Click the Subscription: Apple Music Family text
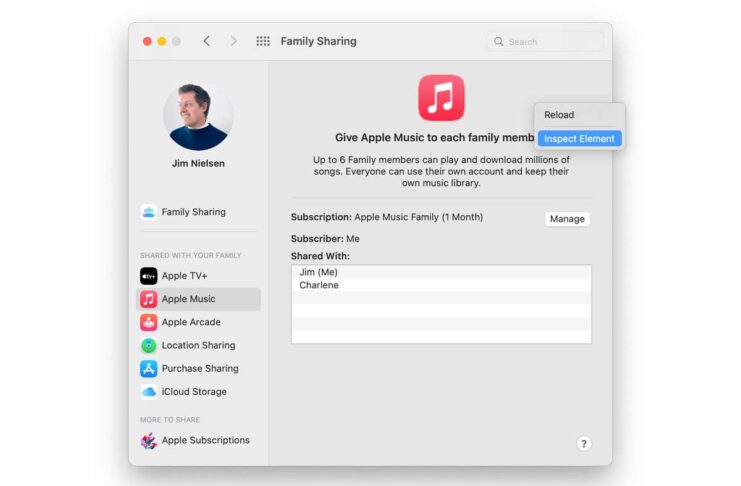The image size is (741, 486). [387, 217]
